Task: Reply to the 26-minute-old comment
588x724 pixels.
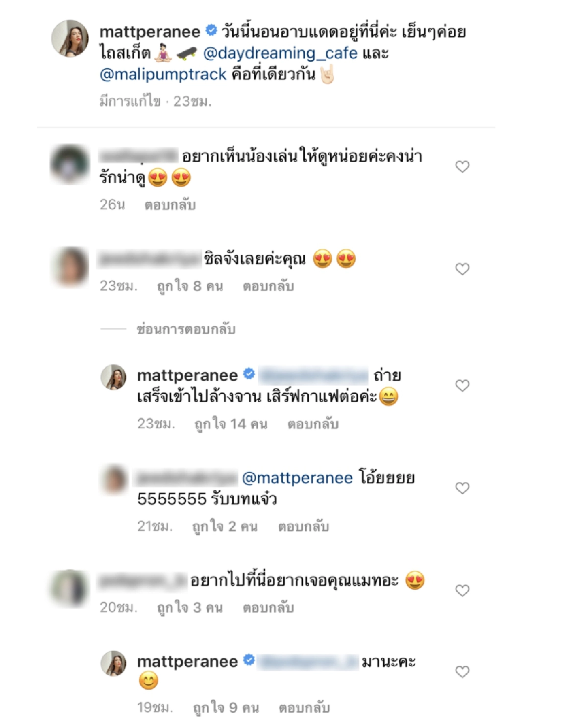Action: pyautogui.click(x=170, y=205)
